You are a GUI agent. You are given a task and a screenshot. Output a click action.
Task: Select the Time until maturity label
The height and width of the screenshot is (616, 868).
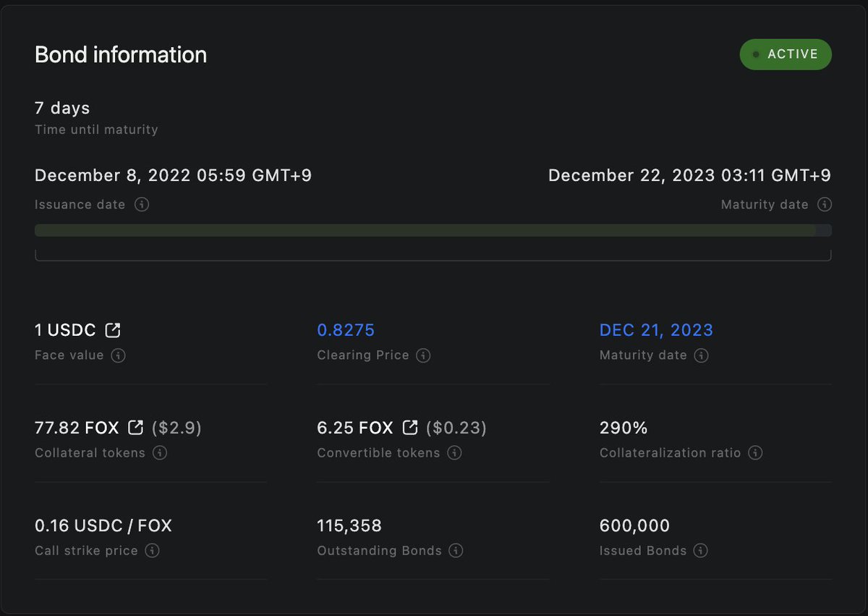click(96, 130)
